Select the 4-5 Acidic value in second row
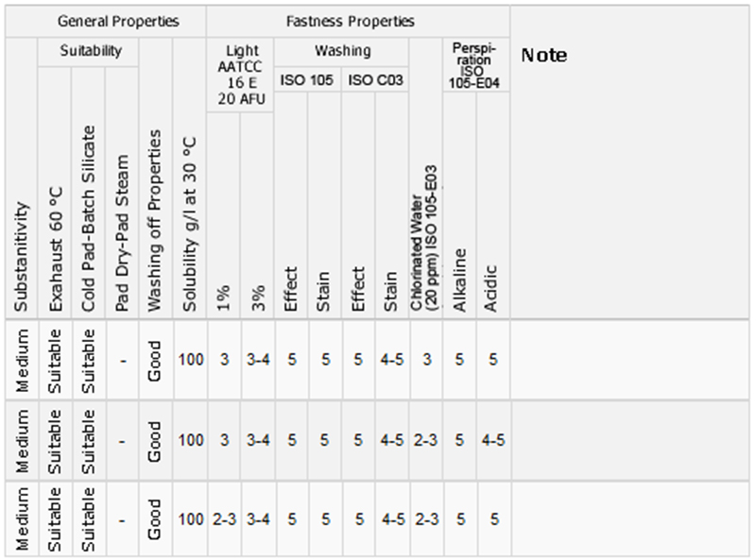 493,440
